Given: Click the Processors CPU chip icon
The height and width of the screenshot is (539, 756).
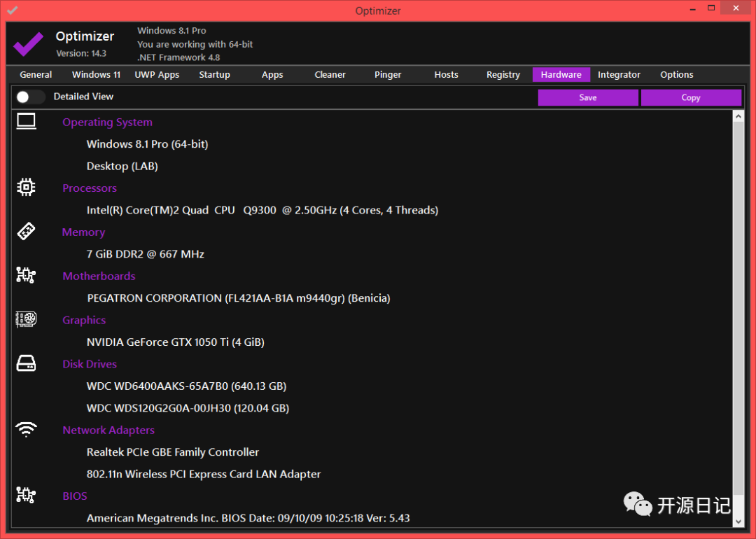Looking at the screenshot, I should 26,187.
